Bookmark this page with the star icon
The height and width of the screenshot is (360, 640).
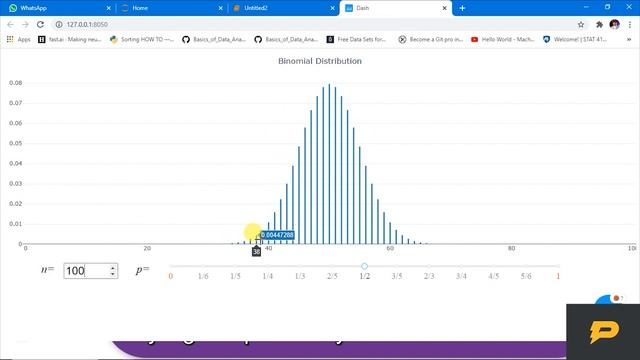coord(581,24)
